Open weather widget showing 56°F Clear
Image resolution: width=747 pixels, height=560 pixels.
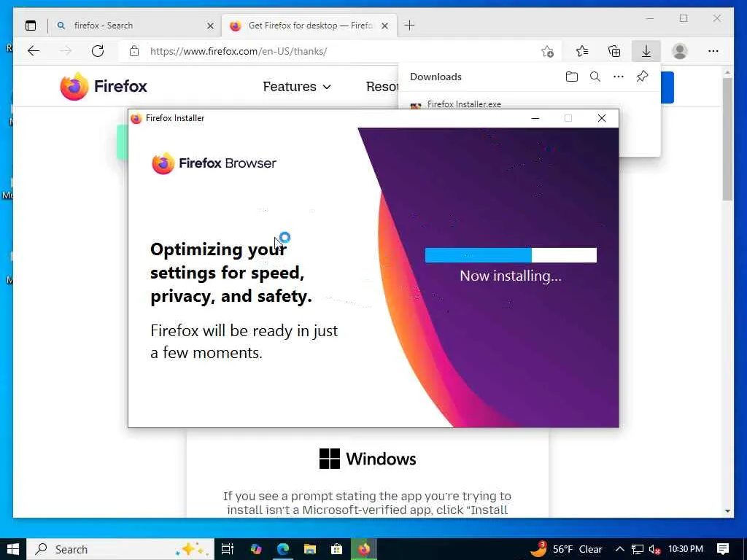(x=566, y=549)
